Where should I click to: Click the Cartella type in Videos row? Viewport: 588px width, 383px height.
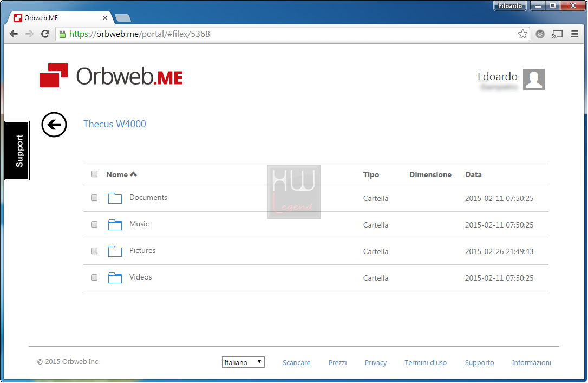click(x=375, y=278)
